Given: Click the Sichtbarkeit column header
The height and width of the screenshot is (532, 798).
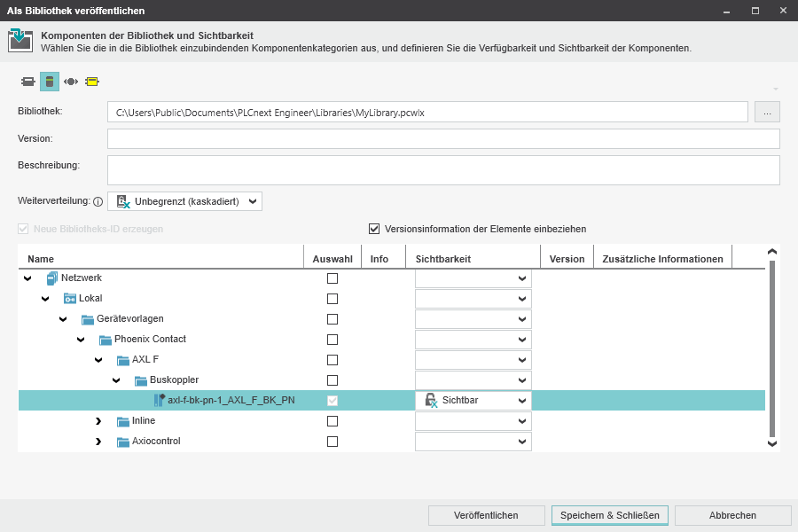Looking at the screenshot, I should click(443, 259).
